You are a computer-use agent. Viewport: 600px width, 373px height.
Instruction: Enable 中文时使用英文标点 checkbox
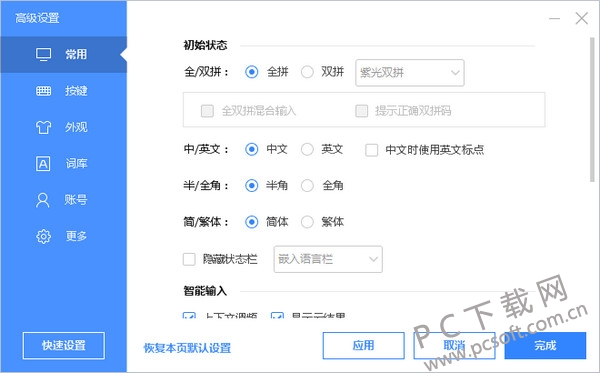[x=372, y=150]
